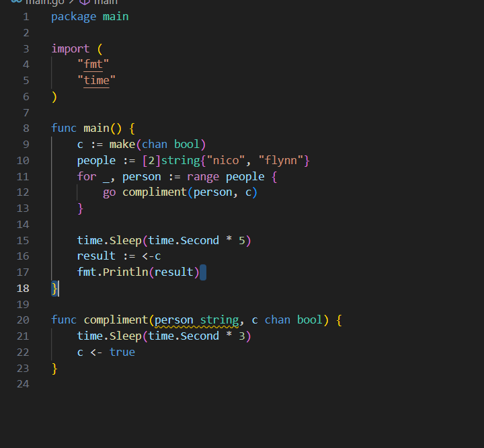Click "main()" in the func main declaration

[102, 128]
